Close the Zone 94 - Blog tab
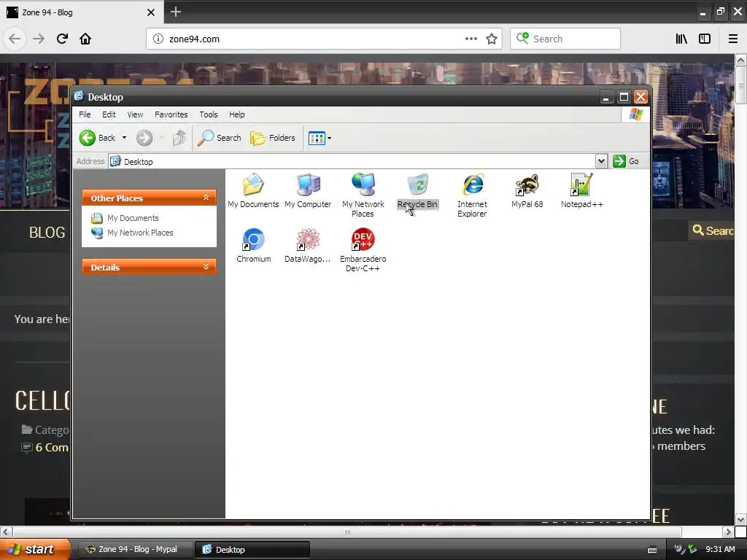747x560 pixels. (x=151, y=12)
